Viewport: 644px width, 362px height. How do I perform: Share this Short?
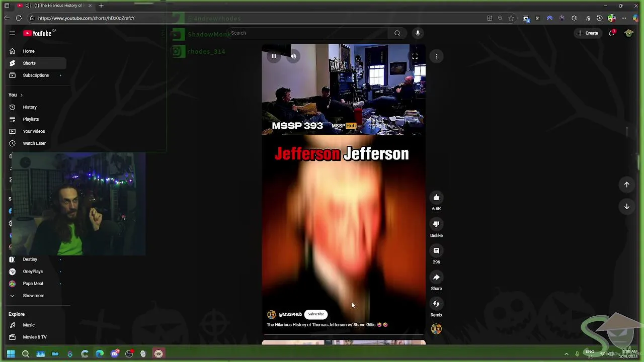436,278
